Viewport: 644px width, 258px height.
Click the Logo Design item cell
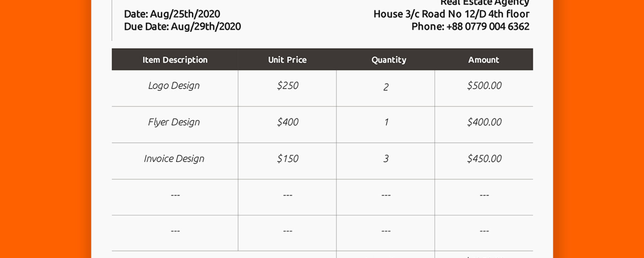174,86
